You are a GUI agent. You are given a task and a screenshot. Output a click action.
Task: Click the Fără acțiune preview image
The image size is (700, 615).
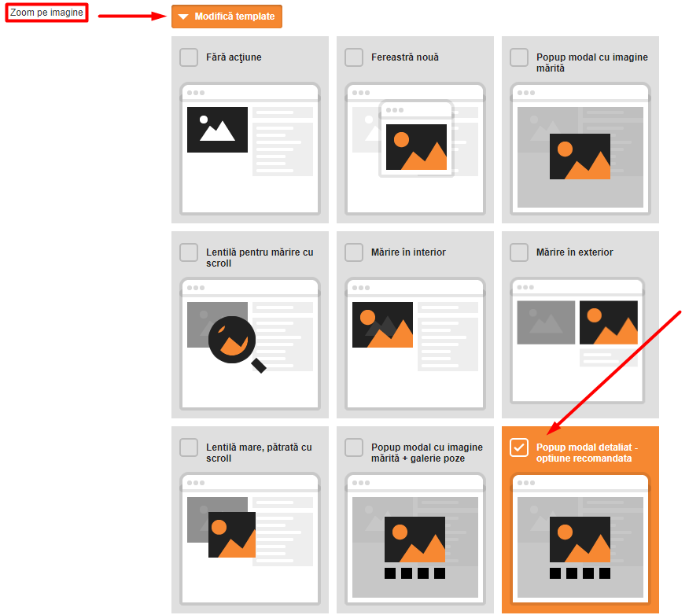pyautogui.click(x=250, y=149)
